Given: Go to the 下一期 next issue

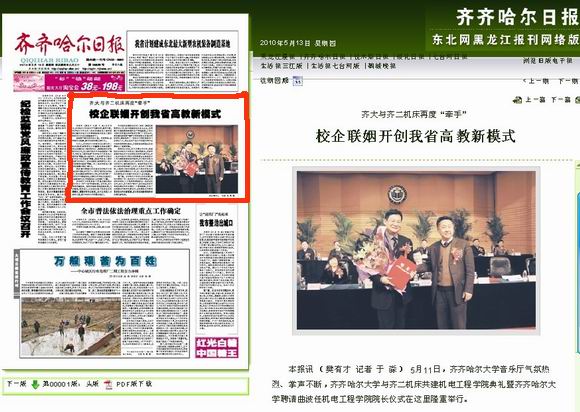Looking at the screenshot, I should 568,81.
